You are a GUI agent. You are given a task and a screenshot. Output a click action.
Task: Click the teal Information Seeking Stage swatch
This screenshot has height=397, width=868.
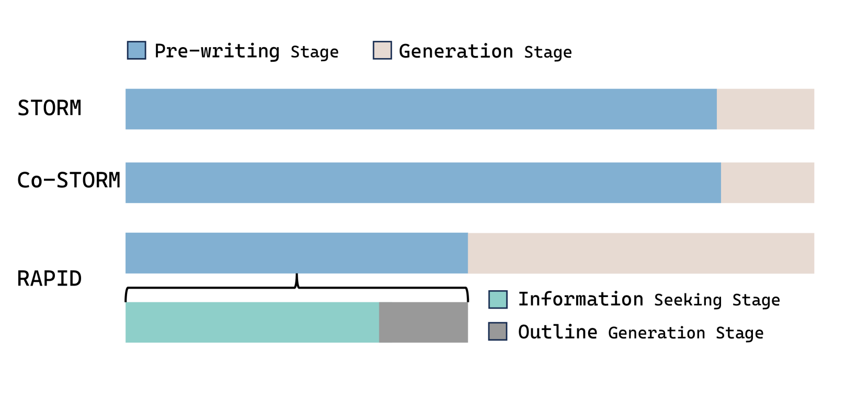498,299
